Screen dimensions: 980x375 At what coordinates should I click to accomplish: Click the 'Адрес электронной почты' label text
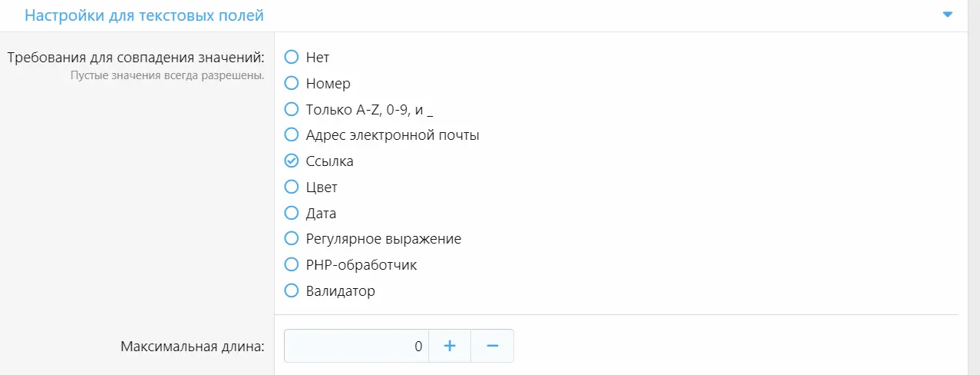pos(392,135)
